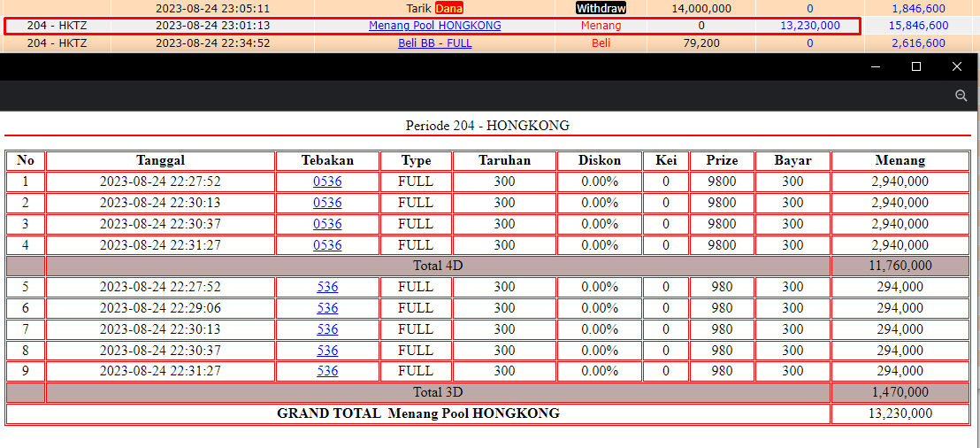Click 2,940,000 winnings in row 4
The width and height of the screenshot is (980, 448).
(x=900, y=244)
